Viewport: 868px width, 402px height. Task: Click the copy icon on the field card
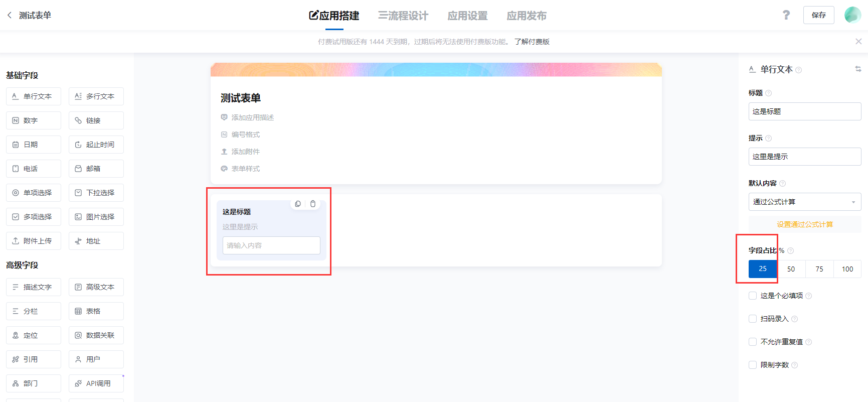point(298,204)
